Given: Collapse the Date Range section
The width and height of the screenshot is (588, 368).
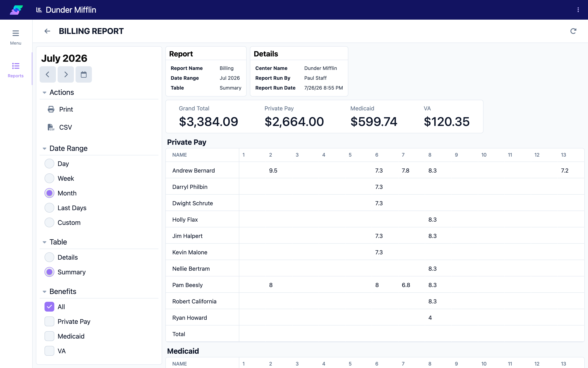Looking at the screenshot, I should [x=45, y=148].
